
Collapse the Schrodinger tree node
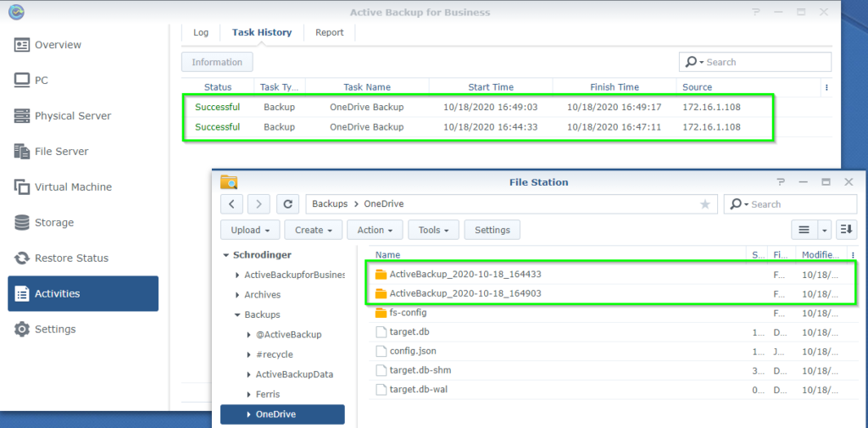[x=225, y=255]
